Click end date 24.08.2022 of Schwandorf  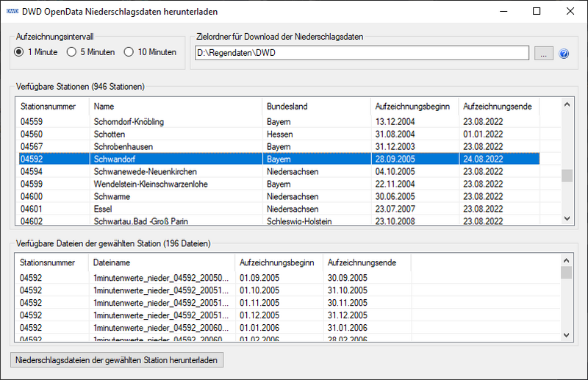coord(483,159)
